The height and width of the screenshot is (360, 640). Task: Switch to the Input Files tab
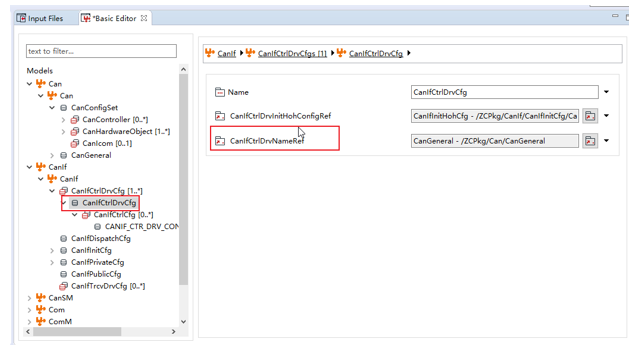(x=40, y=18)
